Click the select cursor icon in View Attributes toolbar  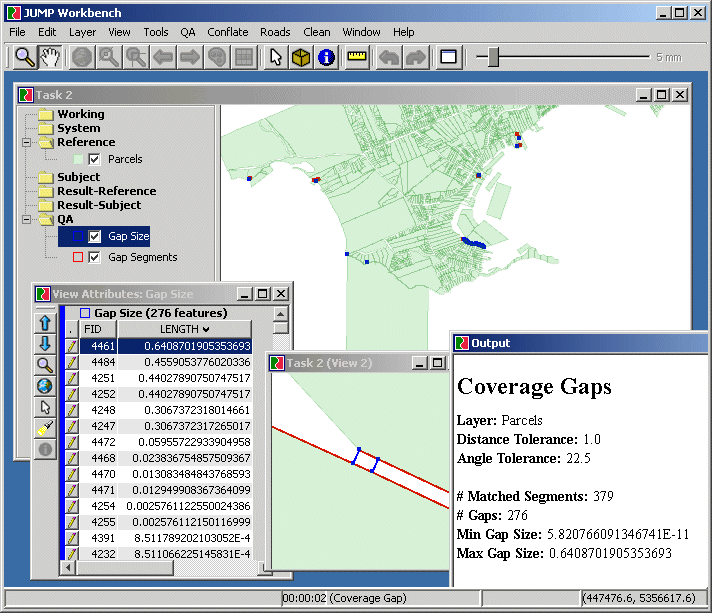click(45, 407)
